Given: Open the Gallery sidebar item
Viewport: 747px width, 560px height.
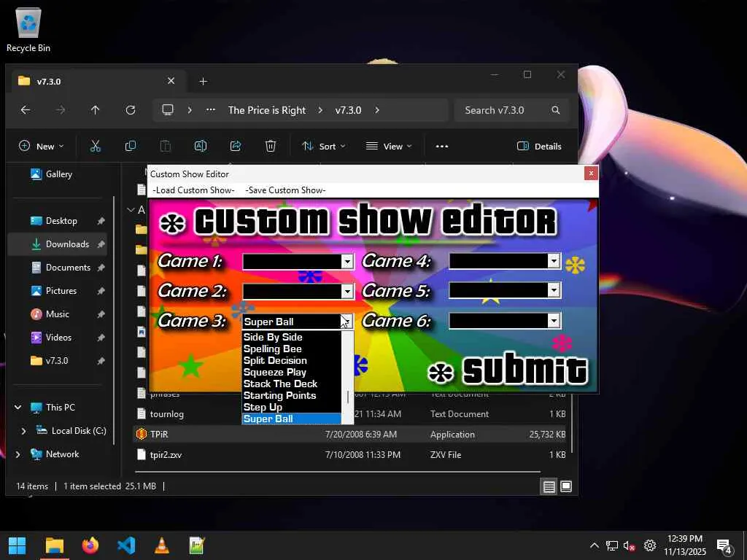Looking at the screenshot, I should (x=57, y=174).
